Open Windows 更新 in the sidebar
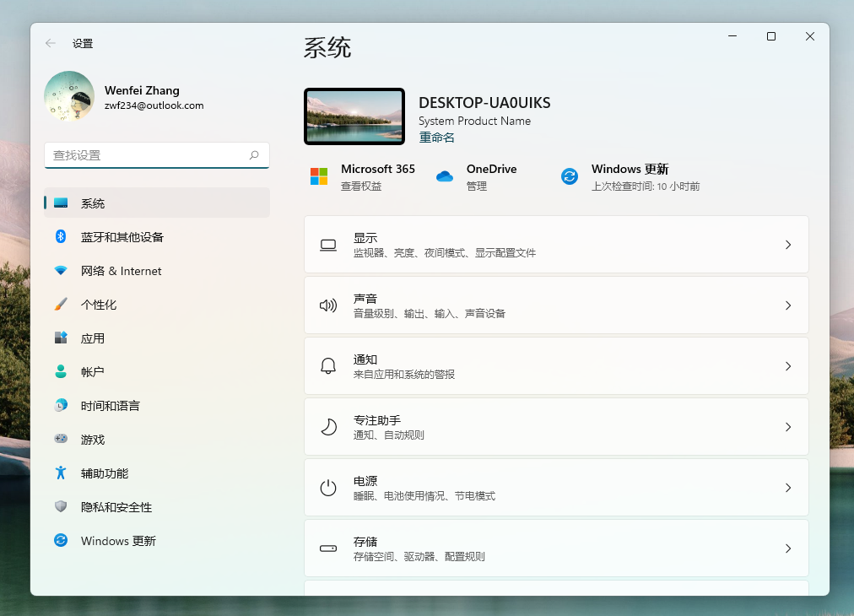 pyautogui.click(x=157, y=541)
